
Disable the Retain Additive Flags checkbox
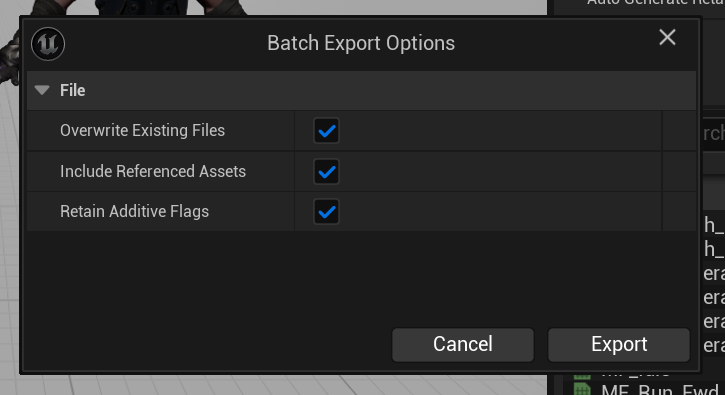click(326, 212)
